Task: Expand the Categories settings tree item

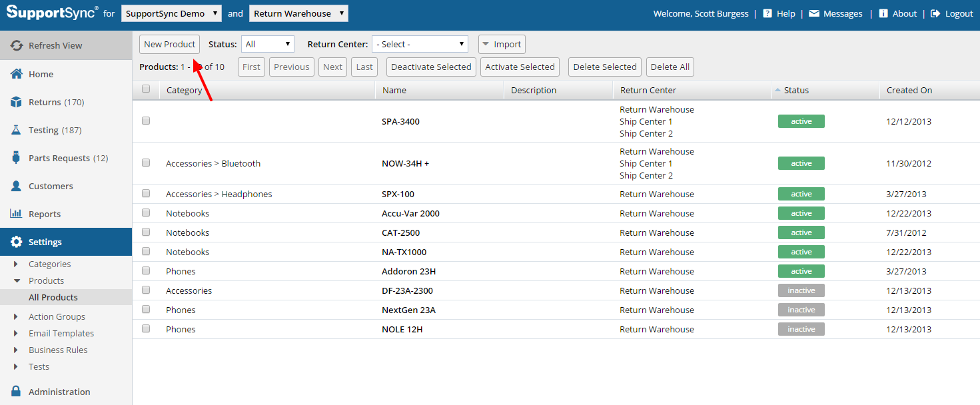Action: (16, 264)
